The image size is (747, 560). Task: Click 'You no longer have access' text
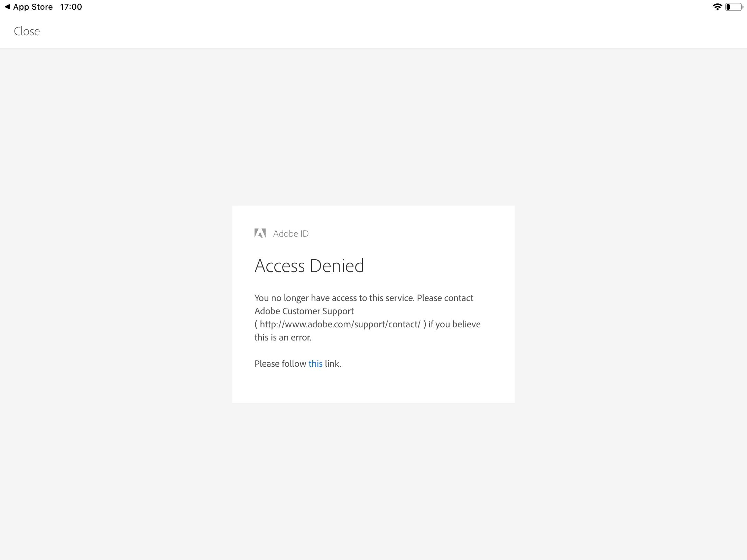(305, 298)
